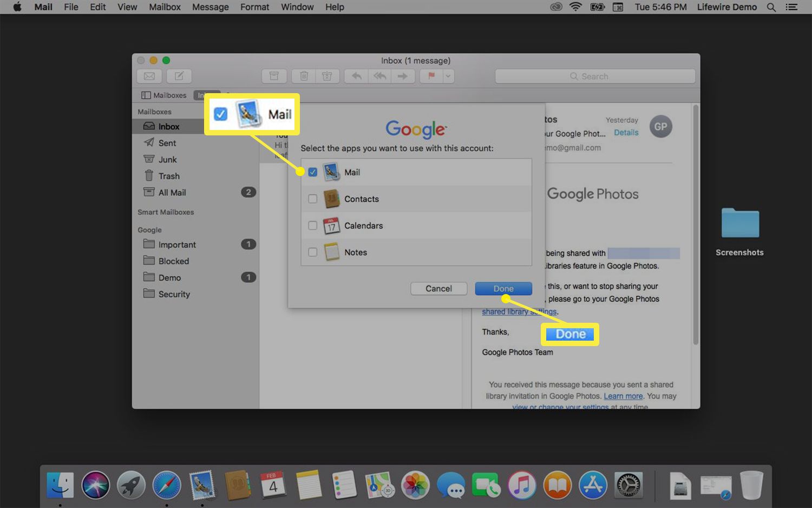This screenshot has width=812, height=508.
Task: Open the Mailbox menu
Action: tap(165, 7)
